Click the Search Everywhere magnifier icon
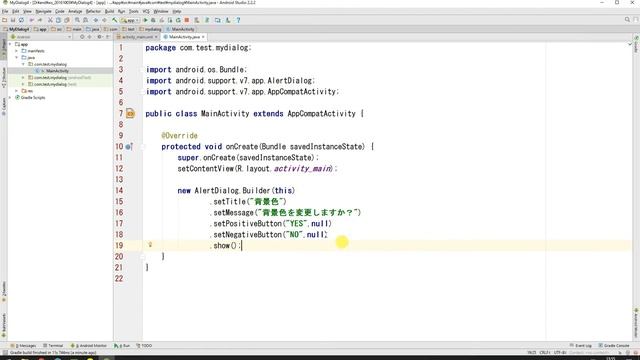This screenshot has height=360, width=640. 627,20
